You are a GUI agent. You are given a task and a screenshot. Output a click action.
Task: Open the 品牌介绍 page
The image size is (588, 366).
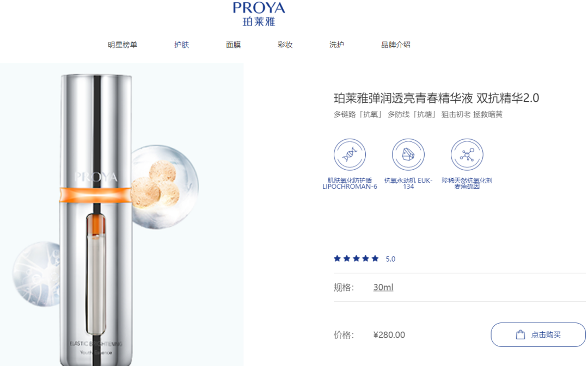pos(396,45)
